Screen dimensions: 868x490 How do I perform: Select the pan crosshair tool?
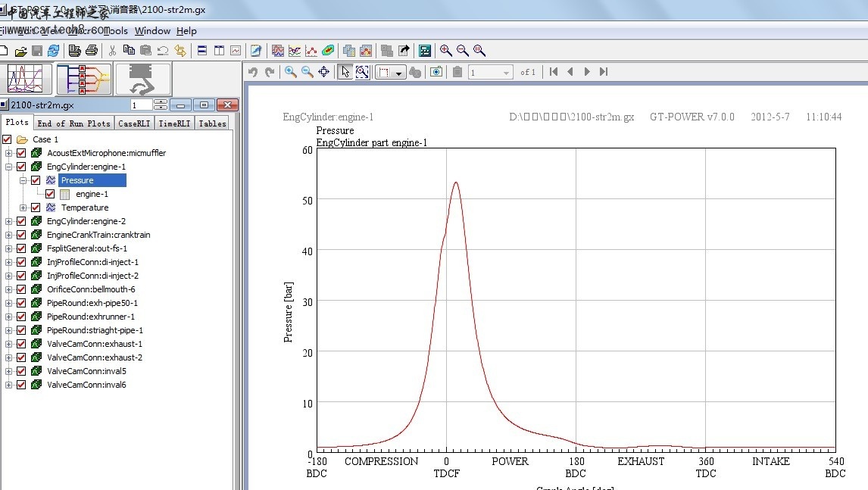click(324, 72)
